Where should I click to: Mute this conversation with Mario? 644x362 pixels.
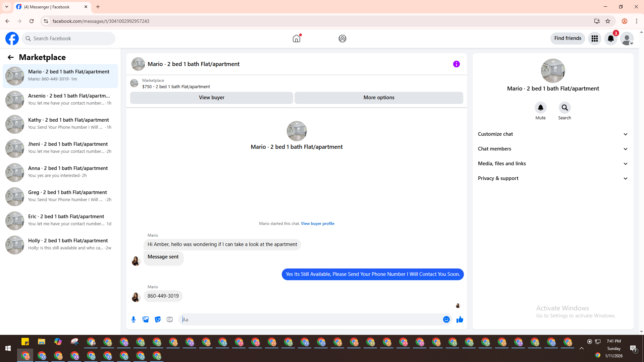541,108
